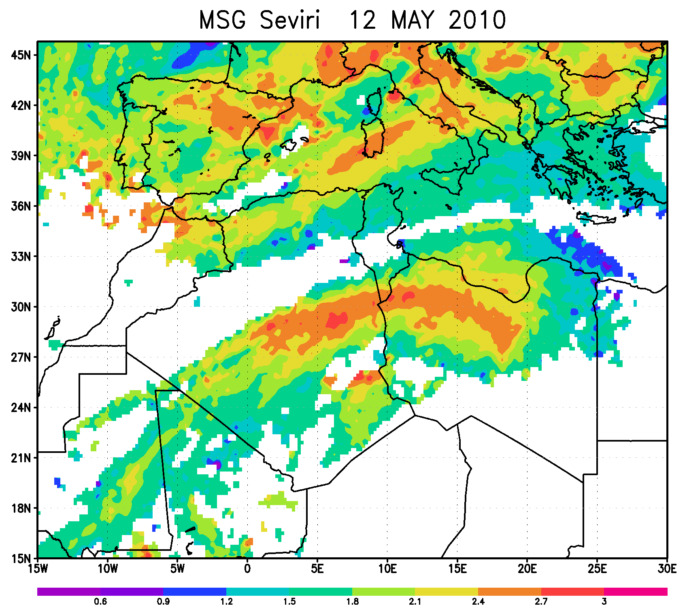The height and width of the screenshot is (616, 687).
Task: Click the '15W' longitude axis label
Action: coord(38,569)
